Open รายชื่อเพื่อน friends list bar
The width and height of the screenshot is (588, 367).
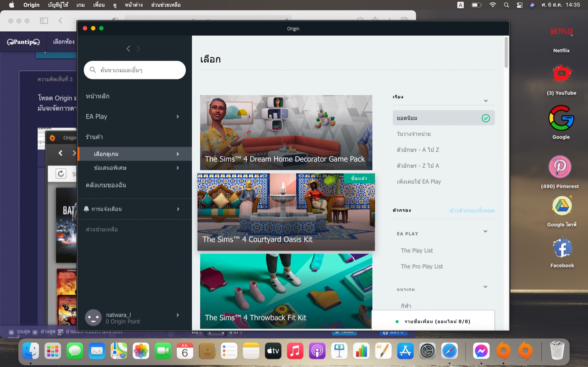click(433, 321)
